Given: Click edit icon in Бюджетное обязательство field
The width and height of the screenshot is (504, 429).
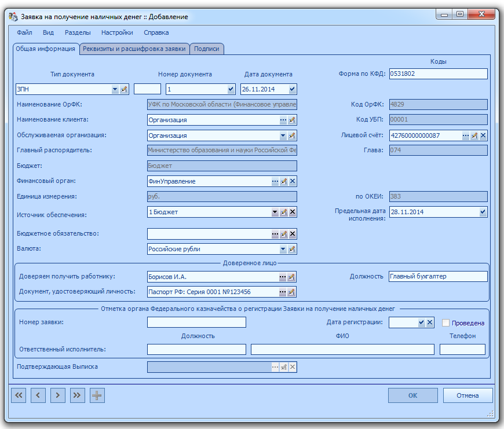Looking at the screenshot, I should [x=284, y=234].
